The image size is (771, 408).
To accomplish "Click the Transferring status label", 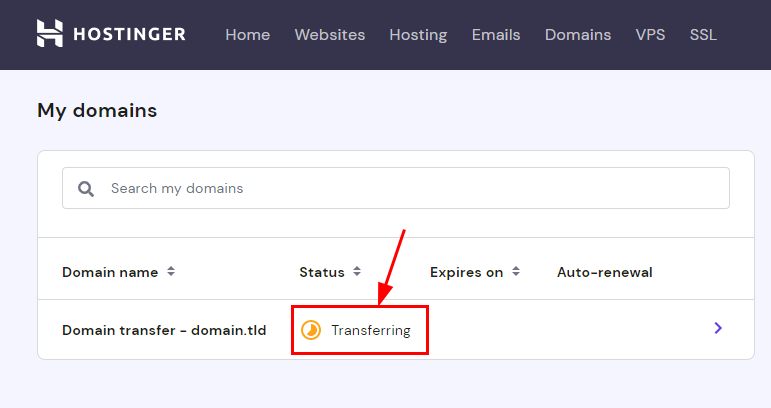I will point(371,330).
